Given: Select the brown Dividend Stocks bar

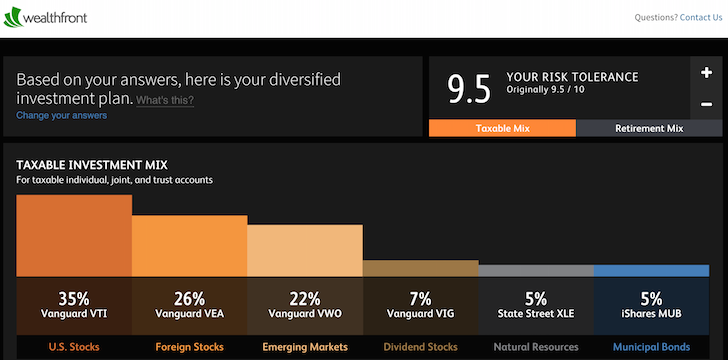Looking at the screenshot, I should 421,268.
